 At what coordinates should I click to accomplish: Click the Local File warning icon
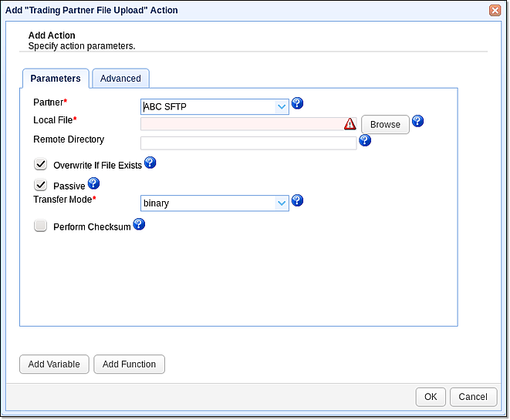pyautogui.click(x=350, y=124)
